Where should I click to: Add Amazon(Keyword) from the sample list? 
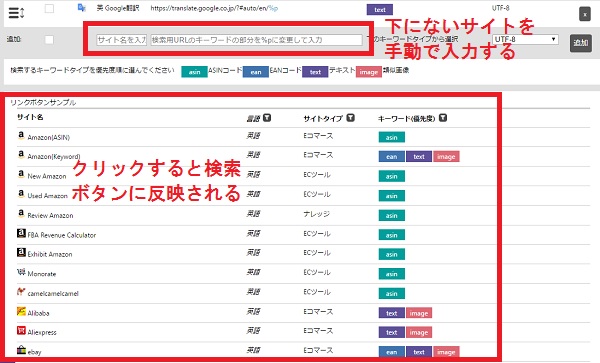pos(54,156)
